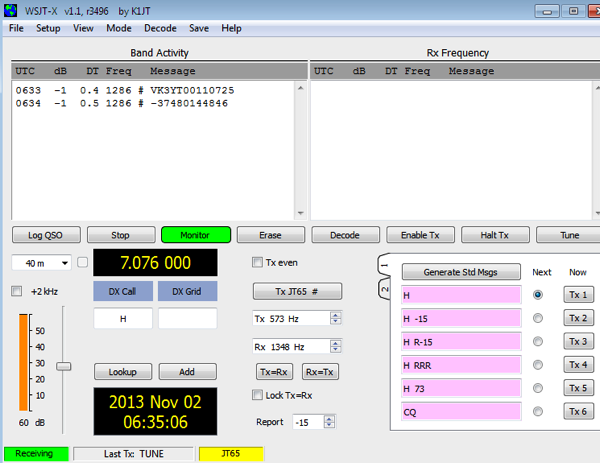The image size is (600, 463).
Task: Enable the Lock Tx=Rx checkbox
Action: [258, 395]
